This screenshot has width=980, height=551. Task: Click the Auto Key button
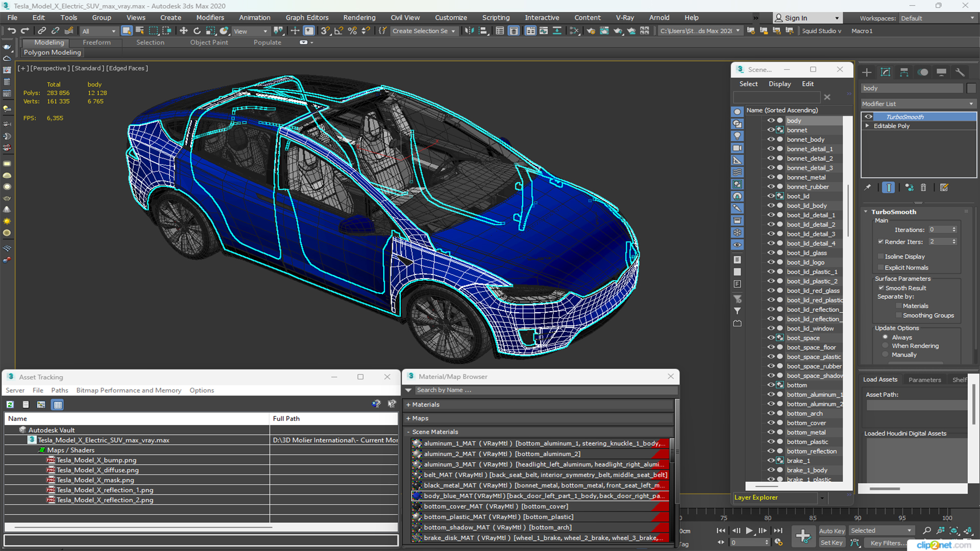(831, 531)
